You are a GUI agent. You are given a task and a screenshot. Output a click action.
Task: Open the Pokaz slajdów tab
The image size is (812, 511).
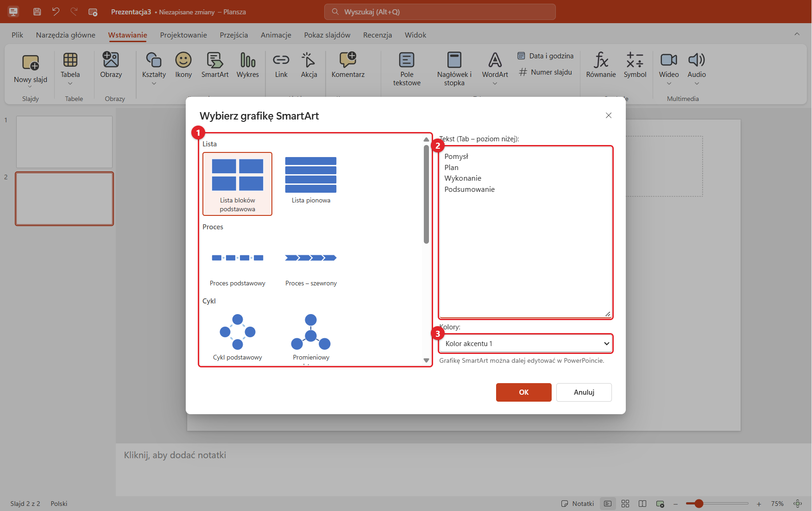coord(327,35)
